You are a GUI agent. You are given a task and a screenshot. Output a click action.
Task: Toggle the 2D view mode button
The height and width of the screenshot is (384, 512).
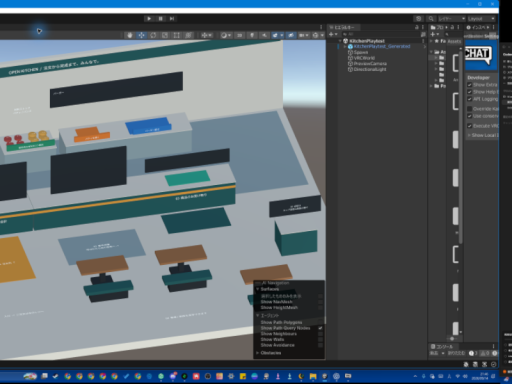239,35
